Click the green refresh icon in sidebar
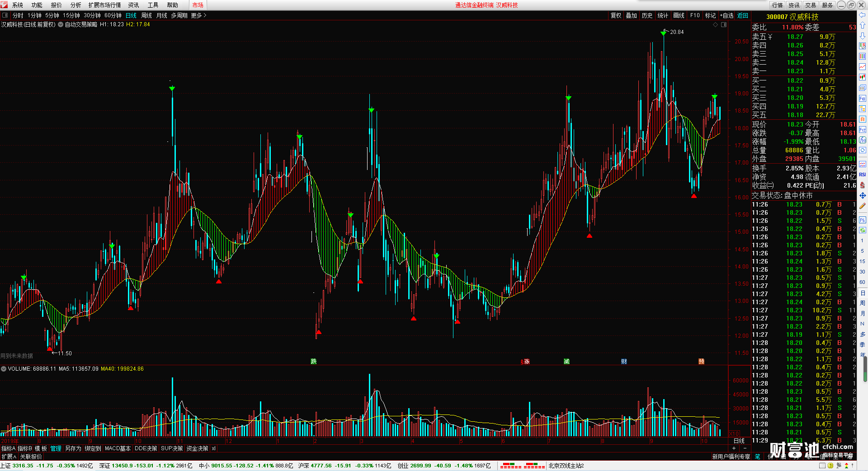 click(863, 230)
